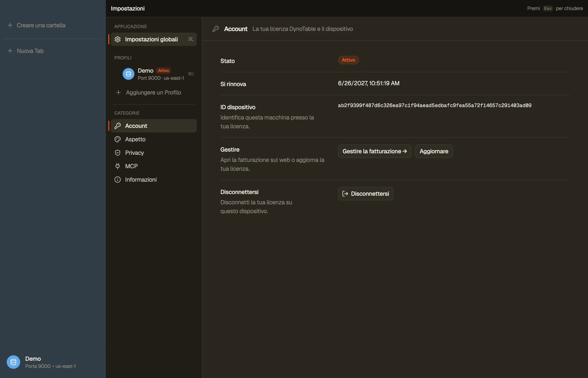Viewport: 588px width, 378px height.
Task: Click Porta 9000 • us-east-1 at bottom left
Action: [x=50, y=366]
